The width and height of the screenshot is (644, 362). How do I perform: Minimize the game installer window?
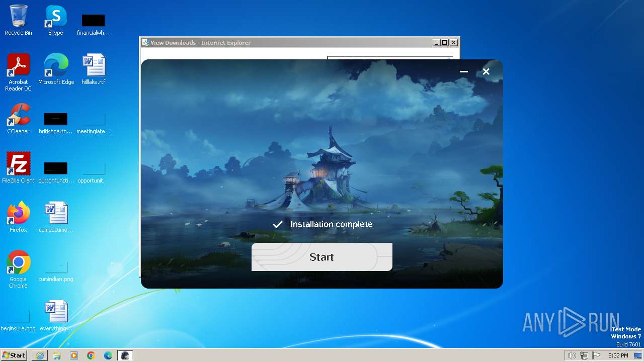tap(464, 72)
